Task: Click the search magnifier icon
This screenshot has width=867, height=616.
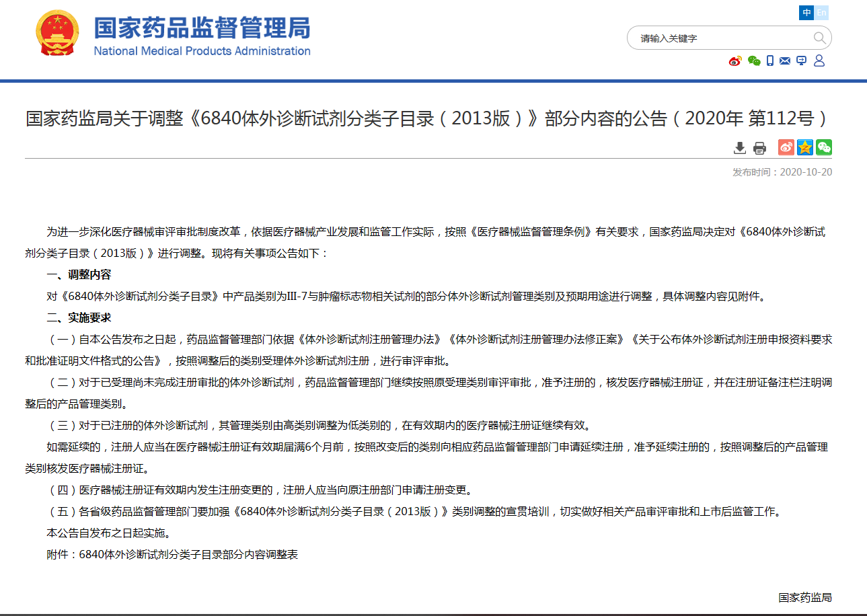Action: coord(819,38)
